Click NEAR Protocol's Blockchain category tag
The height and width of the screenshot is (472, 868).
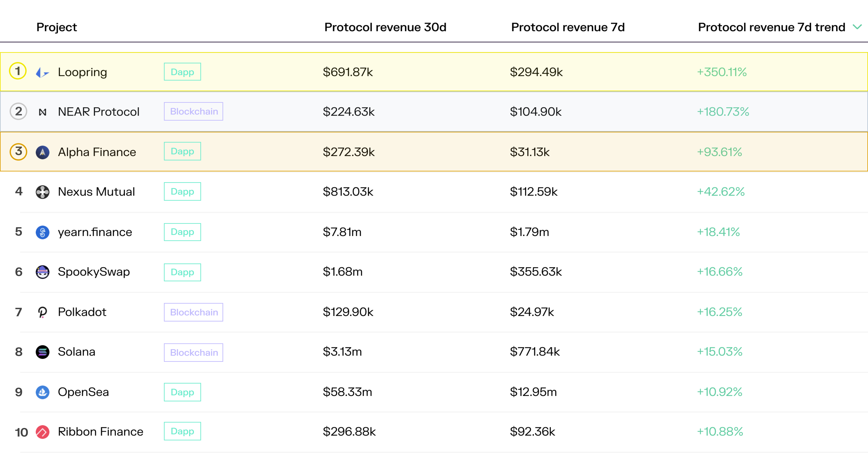pos(193,111)
